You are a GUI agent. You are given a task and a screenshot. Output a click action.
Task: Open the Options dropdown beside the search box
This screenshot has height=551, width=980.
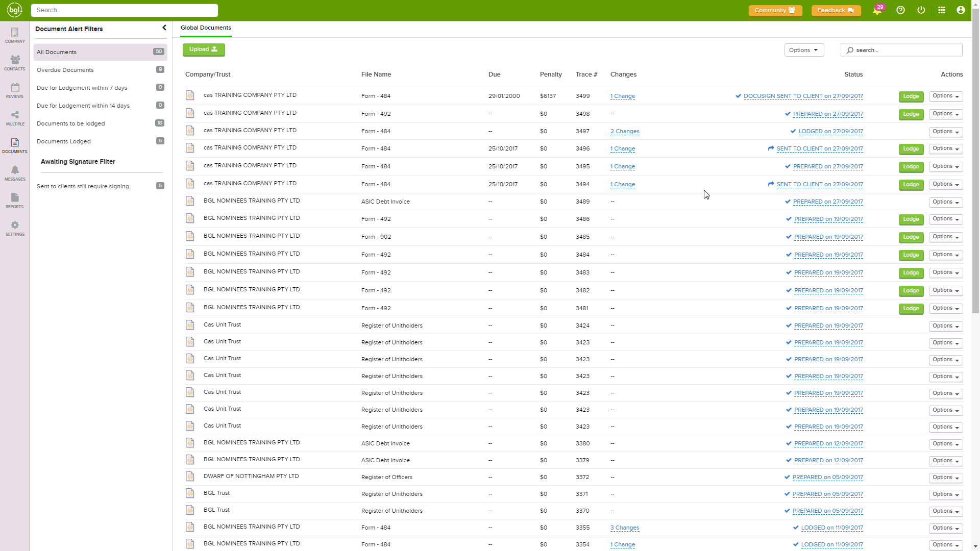803,50
